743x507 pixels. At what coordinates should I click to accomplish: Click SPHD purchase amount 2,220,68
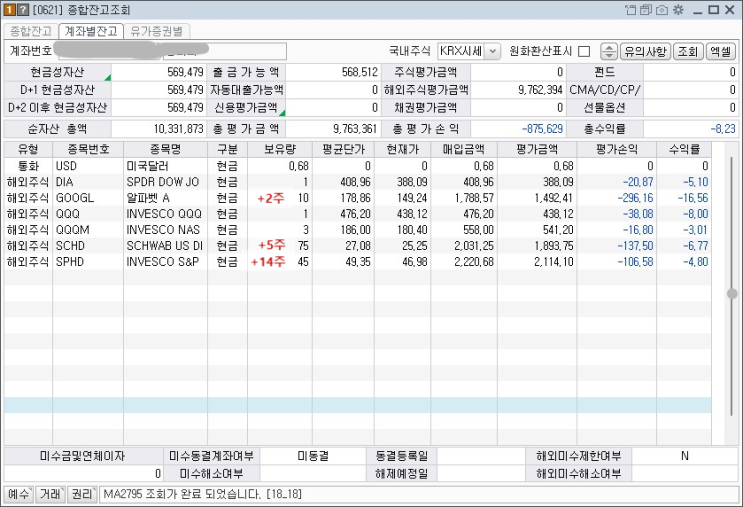474,262
